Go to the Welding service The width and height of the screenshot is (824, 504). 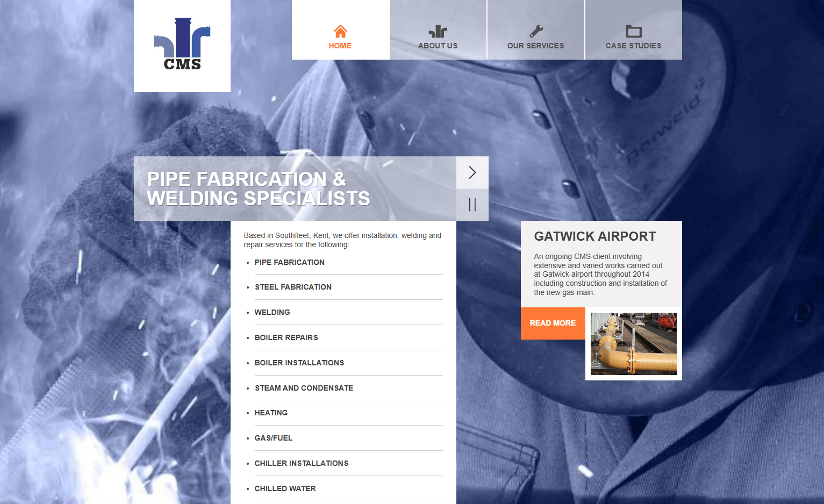[272, 312]
